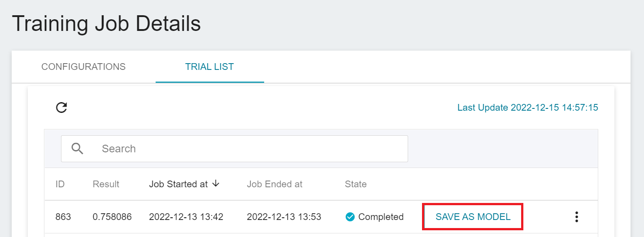Image resolution: width=644 pixels, height=237 pixels.
Task: Click the Completed status checkmark icon
Action: pyautogui.click(x=350, y=217)
